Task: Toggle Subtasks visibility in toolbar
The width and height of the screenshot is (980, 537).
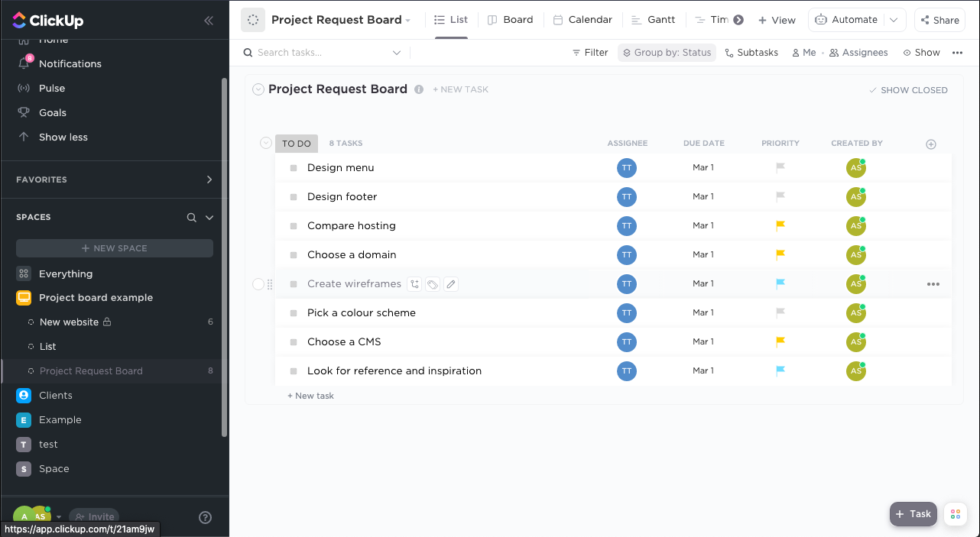Action: [751, 52]
